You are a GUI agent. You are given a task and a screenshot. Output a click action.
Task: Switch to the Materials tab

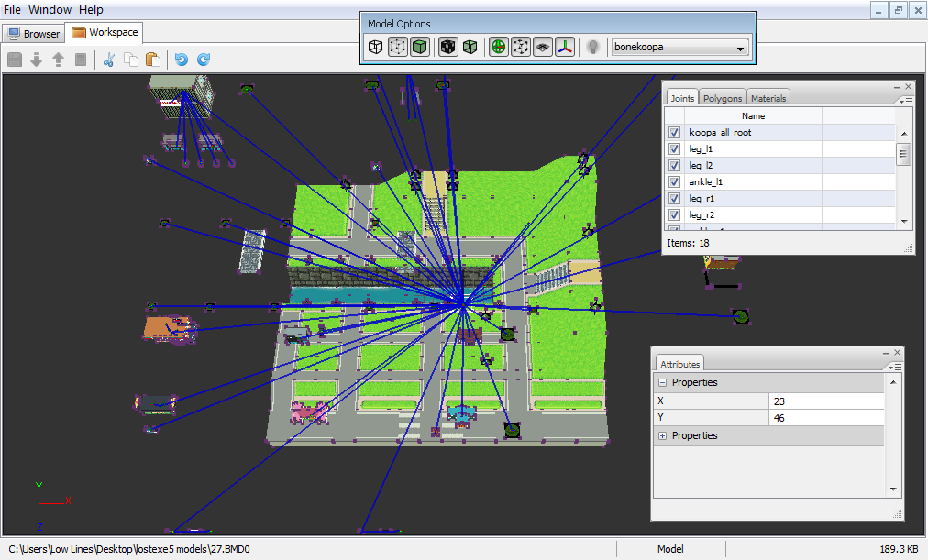coord(768,98)
